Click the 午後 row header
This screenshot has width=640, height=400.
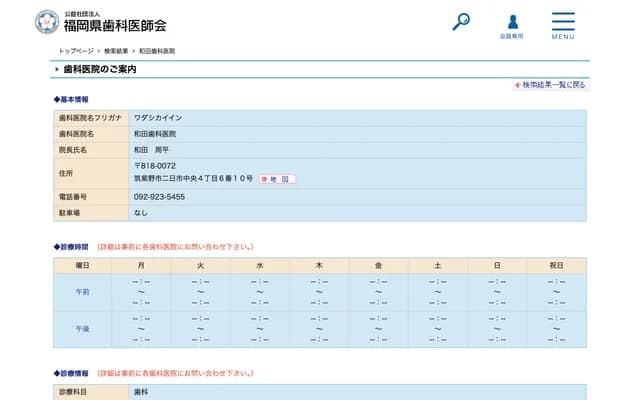click(82, 329)
